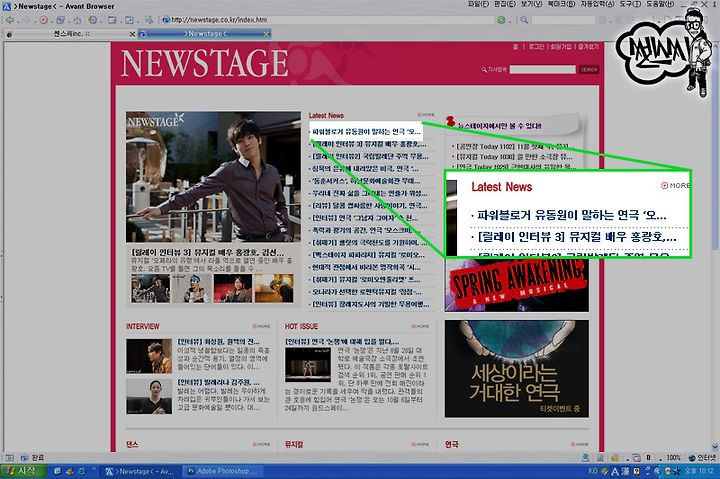Click the green Go button beside address bar
Viewport: 720px width, 479px height.
point(501,20)
